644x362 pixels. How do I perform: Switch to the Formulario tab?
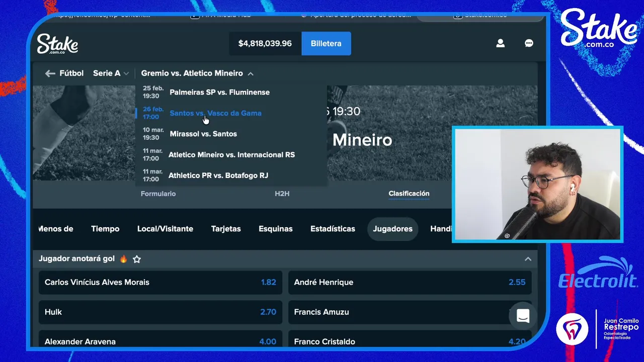tap(158, 194)
